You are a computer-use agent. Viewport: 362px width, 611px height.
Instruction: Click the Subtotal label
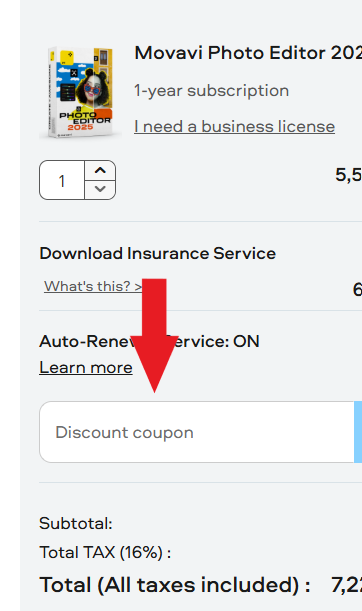(x=76, y=523)
